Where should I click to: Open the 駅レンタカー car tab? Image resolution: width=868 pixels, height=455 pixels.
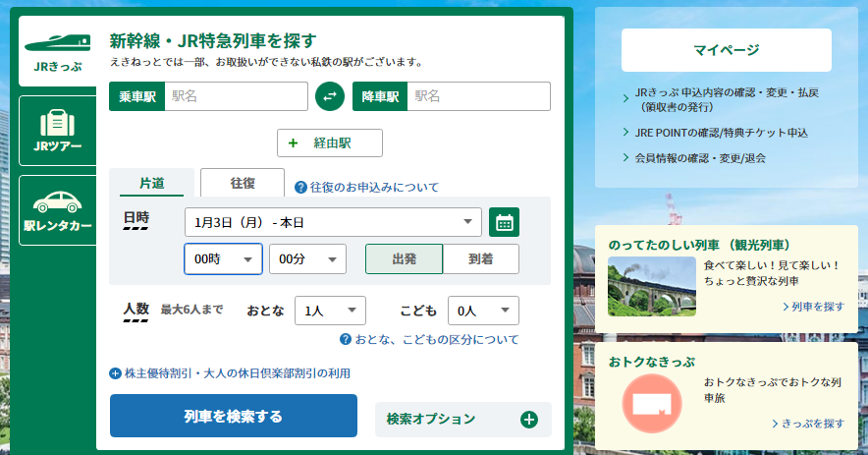click(x=58, y=210)
